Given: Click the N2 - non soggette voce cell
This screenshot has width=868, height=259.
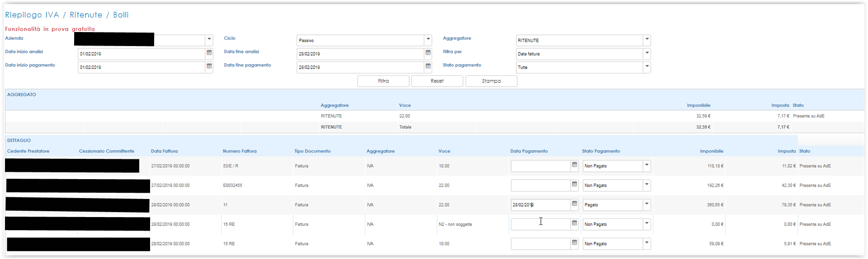Looking at the screenshot, I should click(x=455, y=224).
